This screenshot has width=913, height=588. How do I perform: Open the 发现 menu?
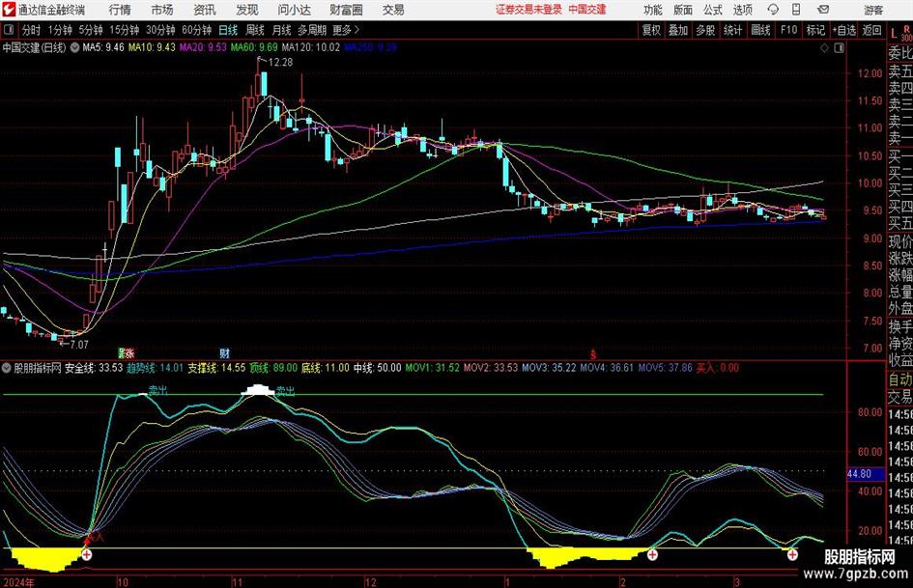tap(247, 10)
